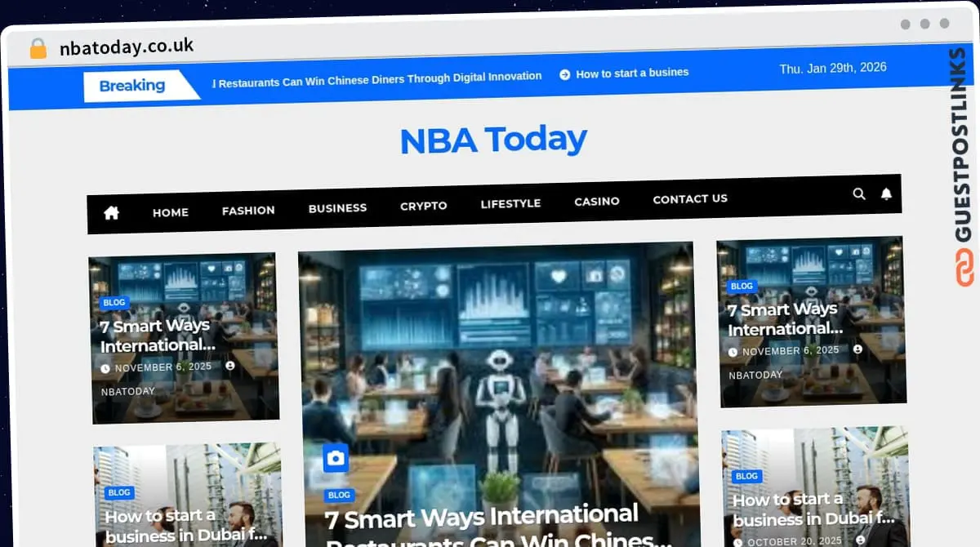This screenshot has height=547, width=980.
Task: Click the arrow icon in the breaking news ticker
Action: pyautogui.click(x=564, y=73)
